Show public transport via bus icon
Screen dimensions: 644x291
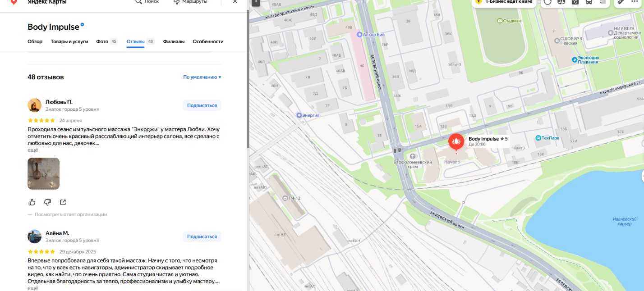(589, 2)
